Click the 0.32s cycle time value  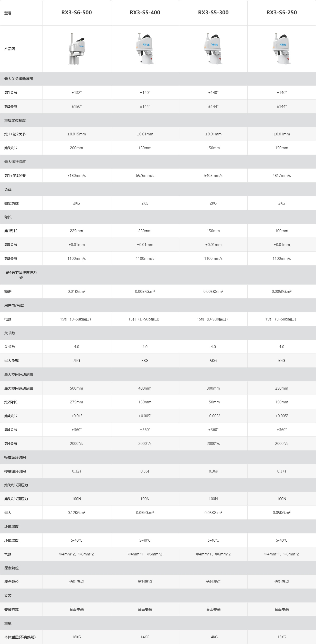click(x=77, y=471)
